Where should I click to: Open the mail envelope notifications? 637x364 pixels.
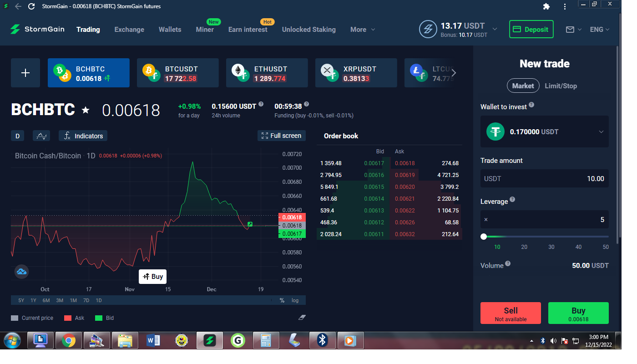(570, 29)
